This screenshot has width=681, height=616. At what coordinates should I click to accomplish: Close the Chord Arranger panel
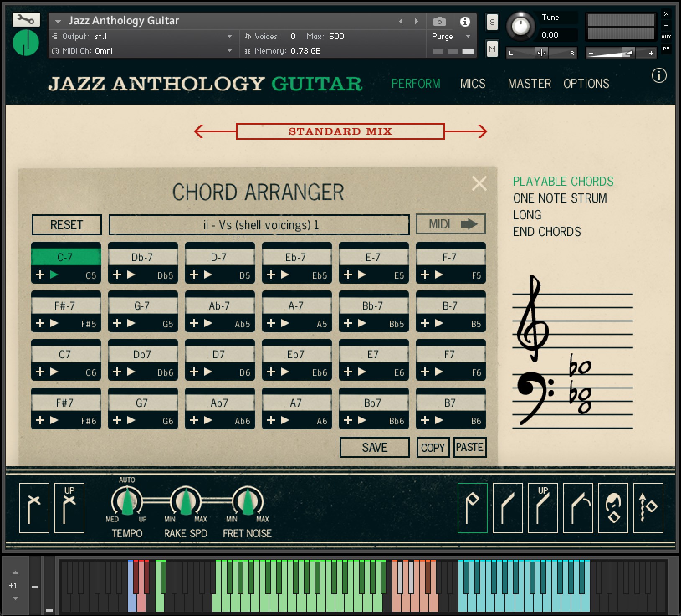[479, 183]
